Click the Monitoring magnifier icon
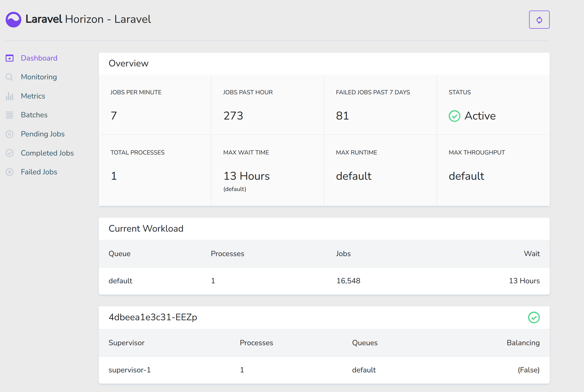The height and width of the screenshot is (392, 584). pos(10,77)
